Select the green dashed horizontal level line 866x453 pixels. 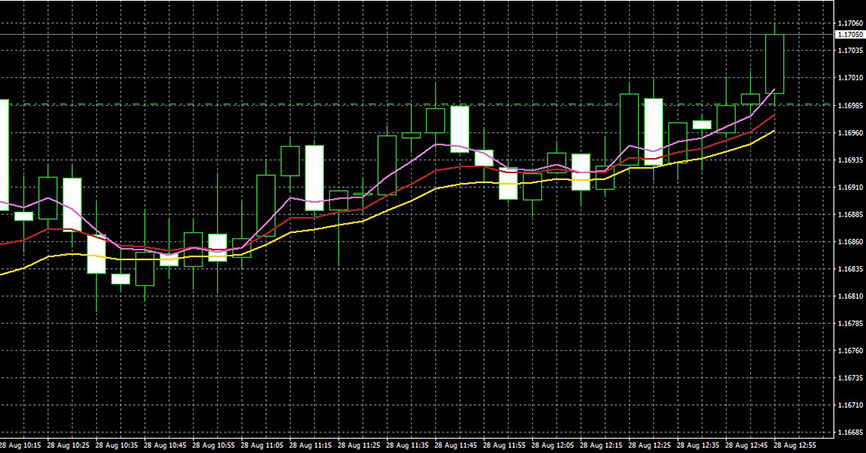tap(300, 104)
